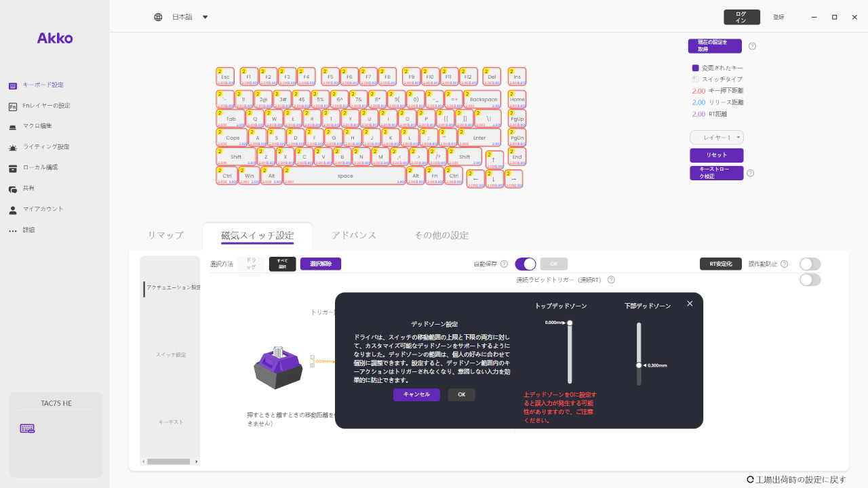The height and width of the screenshot is (488, 868).
Task: Open Fnレイヤーの設定 in the sidebar
Action: (46, 106)
